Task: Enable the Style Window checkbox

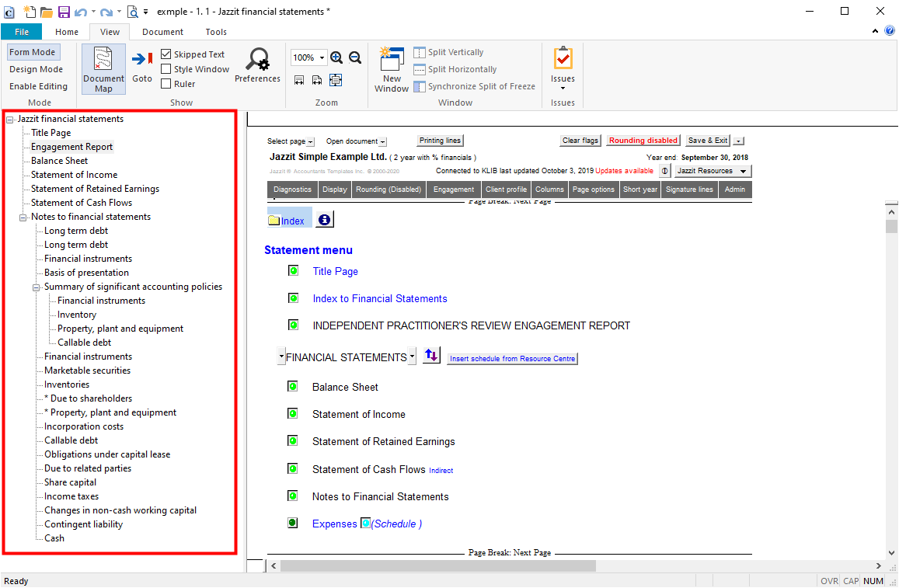Action: [x=166, y=69]
